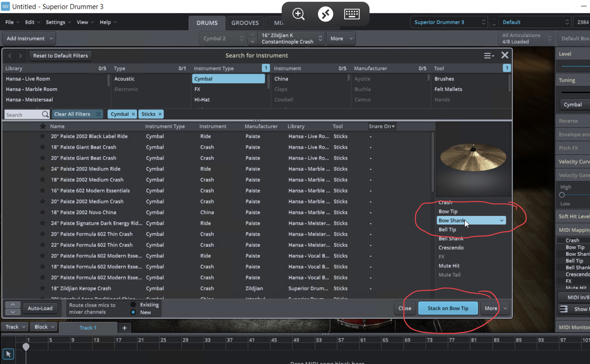Click the sort descending arrow on Snare On column
This screenshot has width=590, height=364.
(x=392, y=127)
